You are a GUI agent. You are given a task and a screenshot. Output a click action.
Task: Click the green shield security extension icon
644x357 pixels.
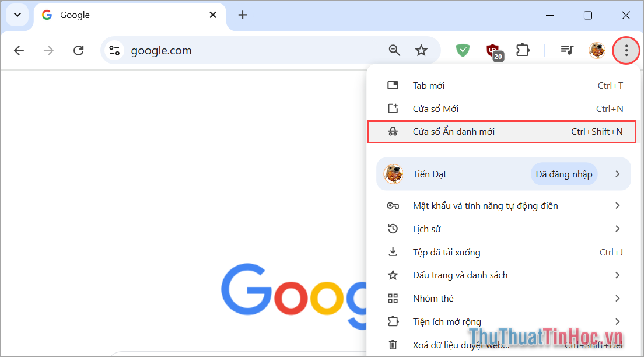[463, 50]
